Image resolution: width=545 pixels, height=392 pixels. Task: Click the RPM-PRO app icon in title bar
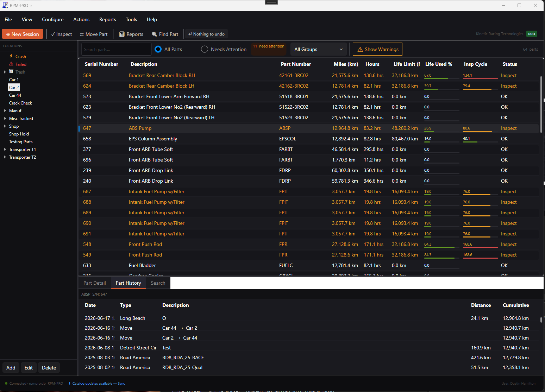[x=5, y=5]
